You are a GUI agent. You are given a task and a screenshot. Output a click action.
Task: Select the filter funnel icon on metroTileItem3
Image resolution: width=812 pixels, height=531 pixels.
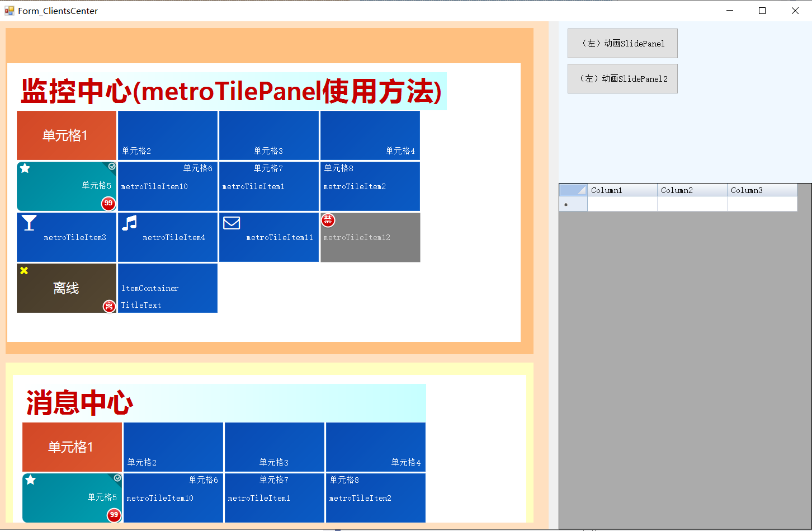tap(29, 223)
